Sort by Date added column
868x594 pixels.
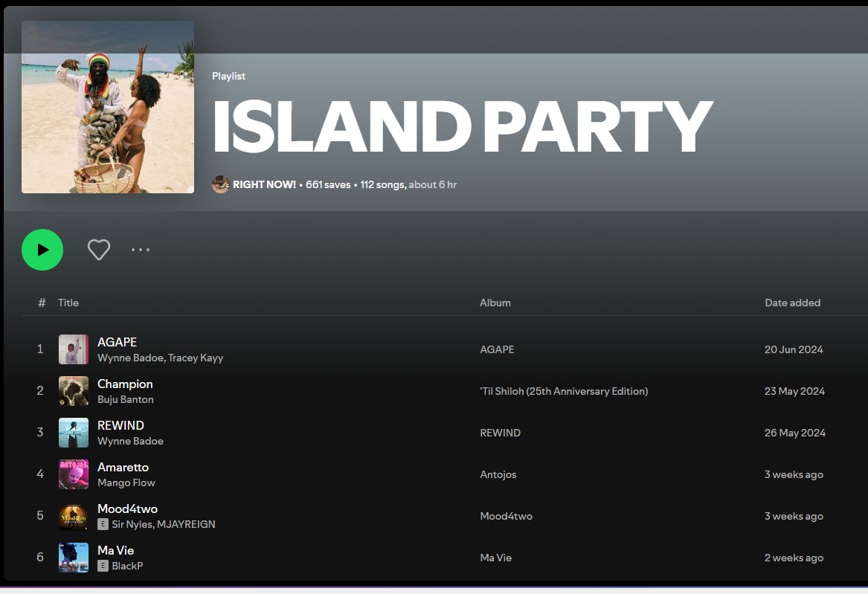tap(792, 303)
